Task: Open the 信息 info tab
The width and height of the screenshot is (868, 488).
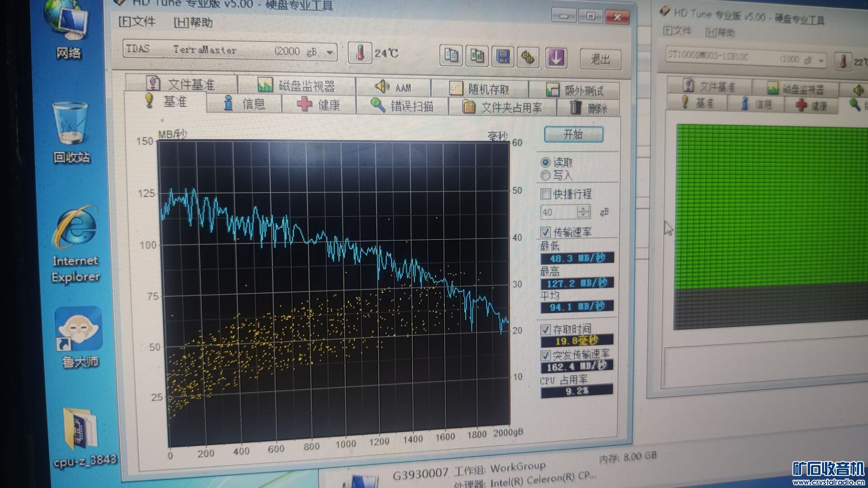Action: [245, 104]
